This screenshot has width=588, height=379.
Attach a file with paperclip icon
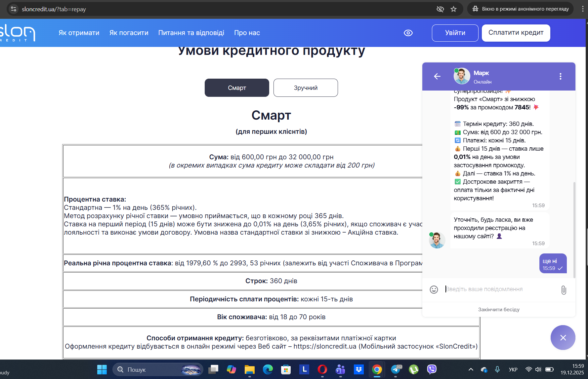coord(564,290)
